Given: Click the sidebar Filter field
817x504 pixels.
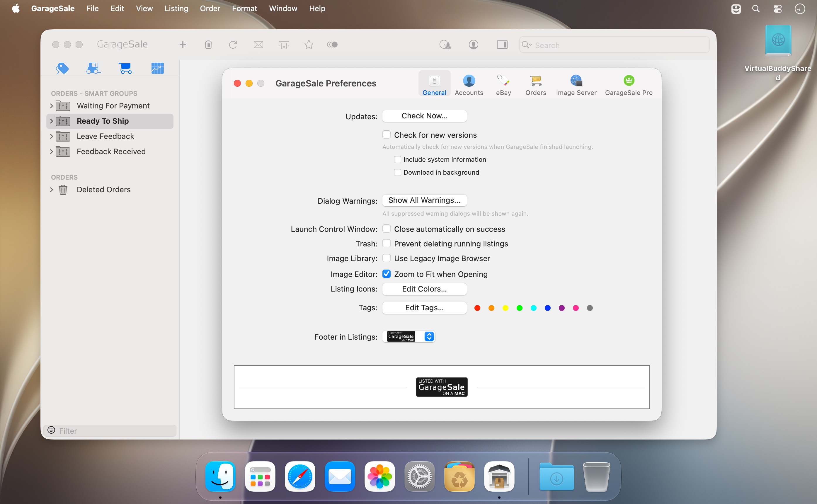Looking at the screenshot, I should pyautogui.click(x=110, y=431).
